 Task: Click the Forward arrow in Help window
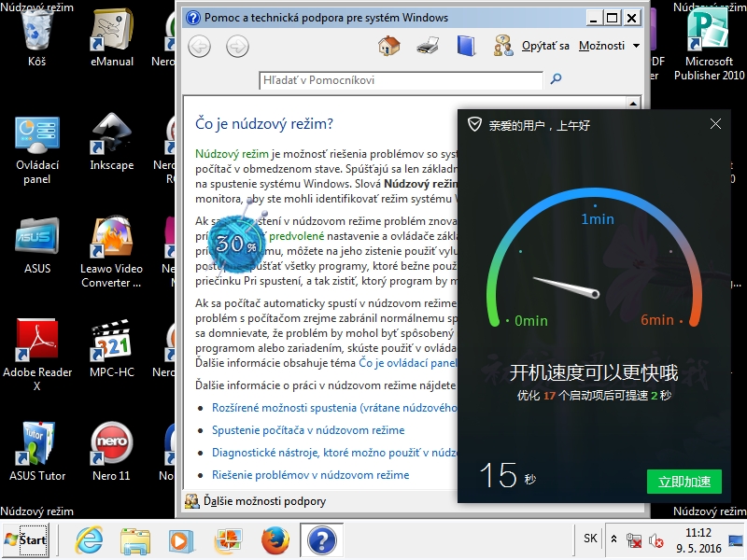237,47
